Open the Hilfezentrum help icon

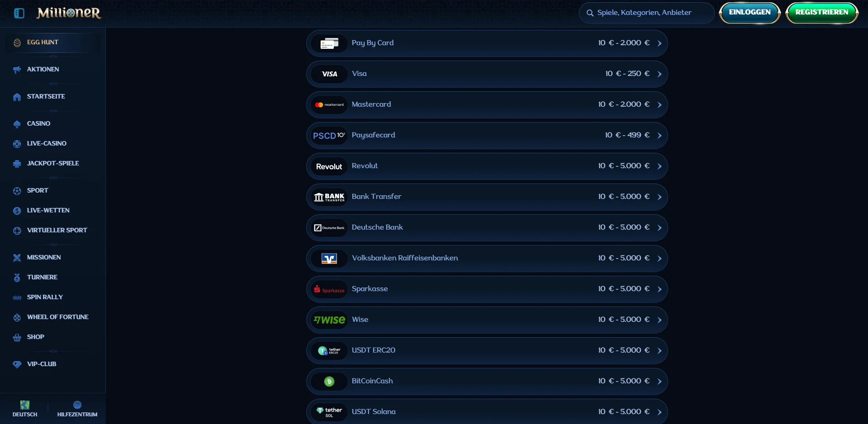(x=77, y=405)
